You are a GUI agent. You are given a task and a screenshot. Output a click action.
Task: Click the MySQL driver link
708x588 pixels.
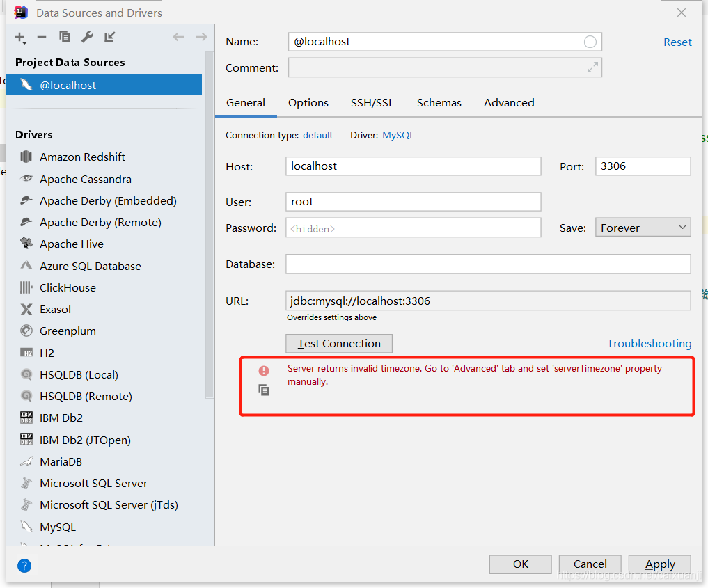click(x=398, y=136)
